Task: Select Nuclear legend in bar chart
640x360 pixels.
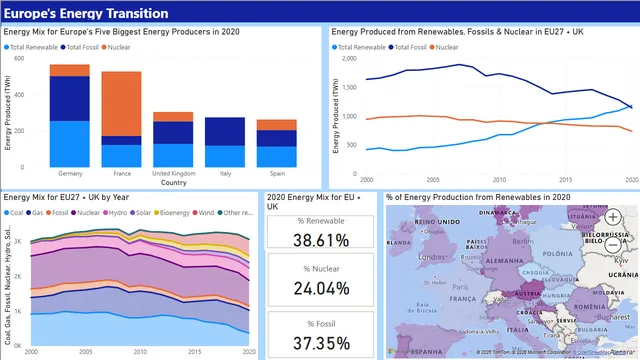Action: coord(116,47)
